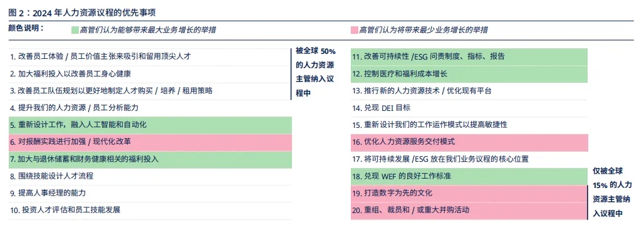
Task: Click green row 7 on retirement savings benefits
Action: pyautogui.click(x=150, y=159)
